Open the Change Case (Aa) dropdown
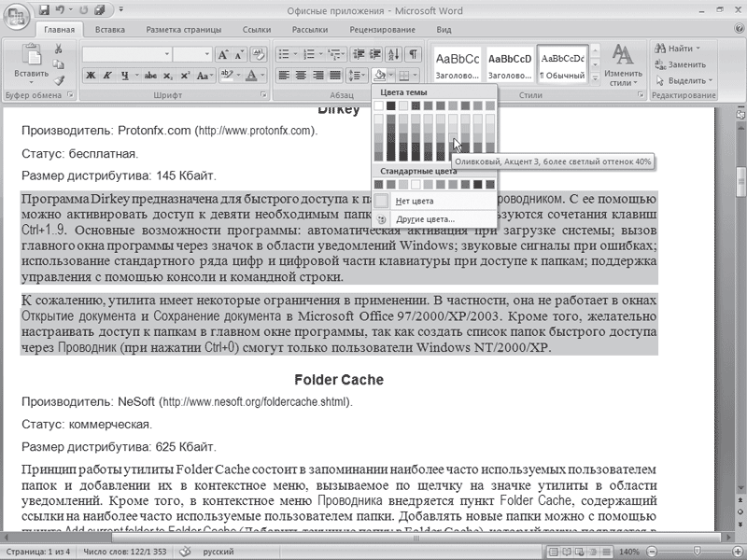The height and width of the screenshot is (560, 747). 205,76
